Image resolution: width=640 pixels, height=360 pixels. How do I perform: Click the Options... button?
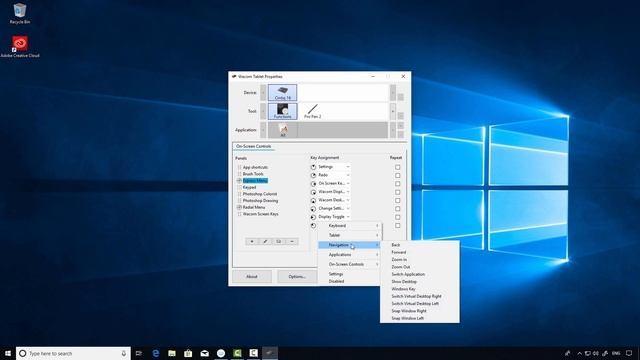point(297,277)
